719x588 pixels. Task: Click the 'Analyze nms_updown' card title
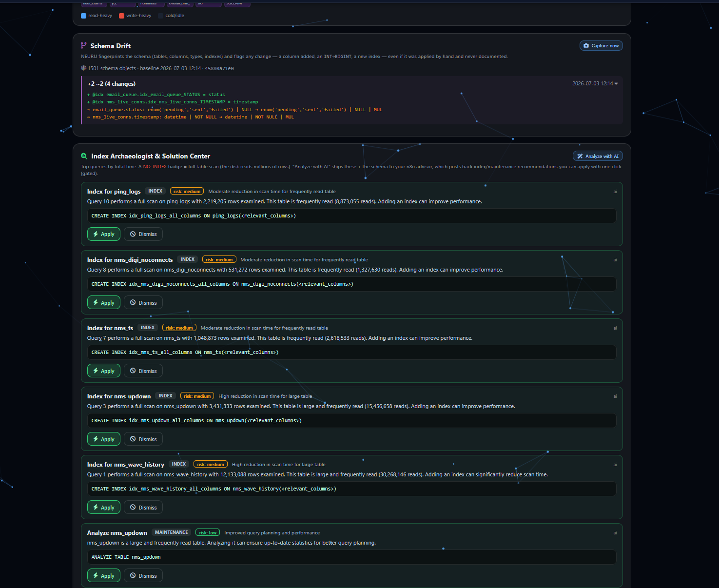[x=117, y=533]
